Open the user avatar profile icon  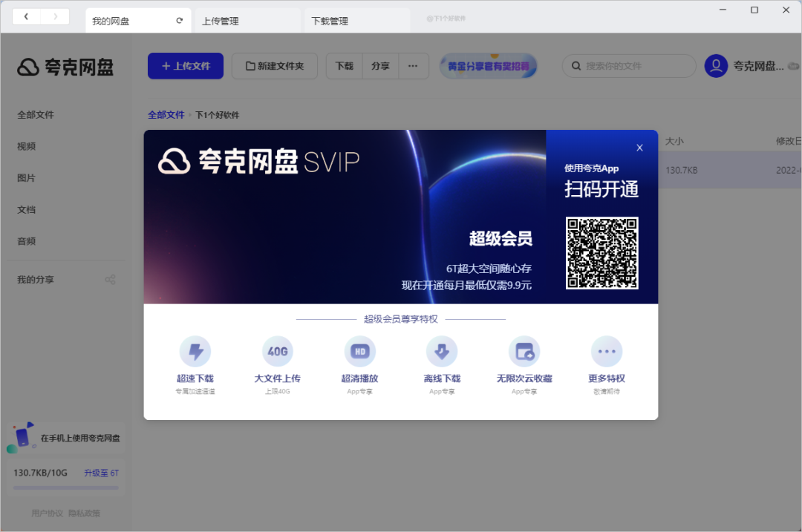click(716, 66)
